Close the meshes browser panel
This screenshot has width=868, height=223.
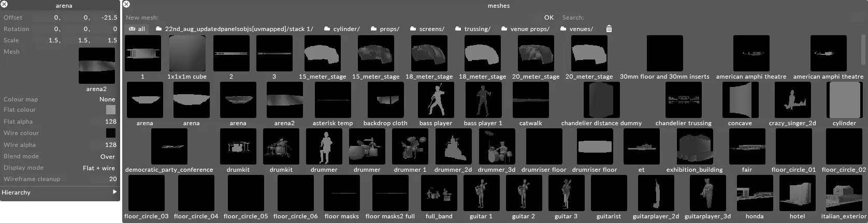[x=125, y=5]
